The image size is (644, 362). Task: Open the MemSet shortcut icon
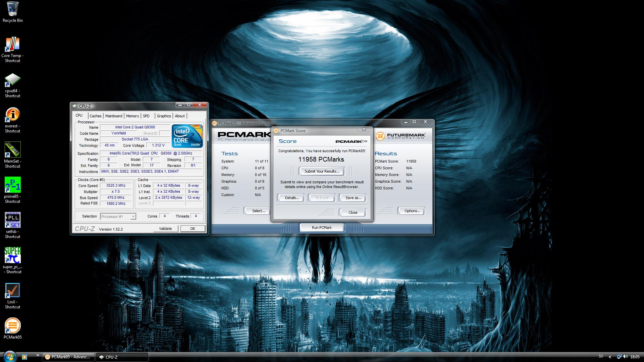pyautogui.click(x=12, y=155)
